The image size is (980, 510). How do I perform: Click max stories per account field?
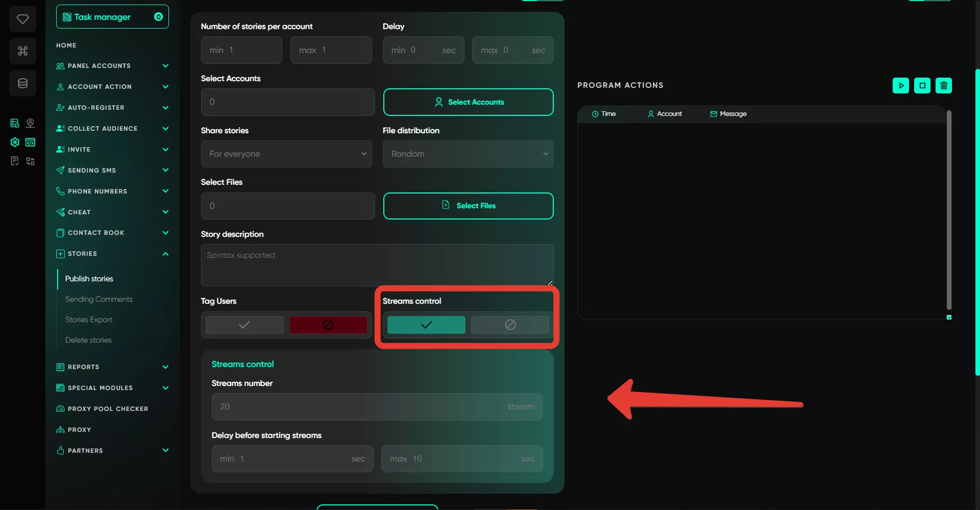(331, 50)
